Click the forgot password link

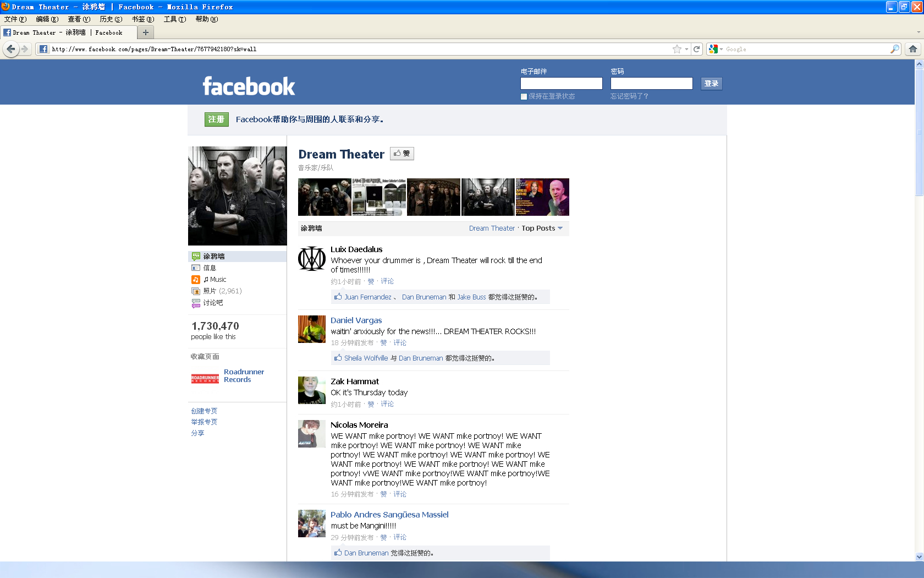pyautogui.click(x=629, y=96)
